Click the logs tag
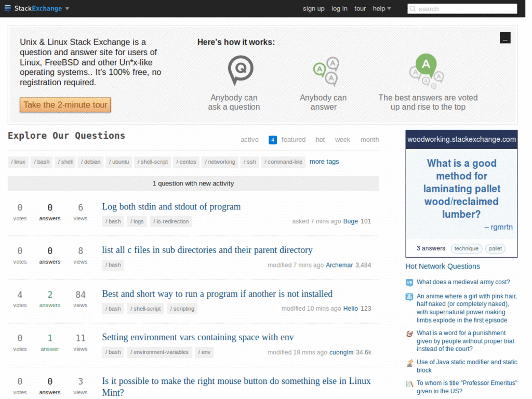 coord(137,221)
